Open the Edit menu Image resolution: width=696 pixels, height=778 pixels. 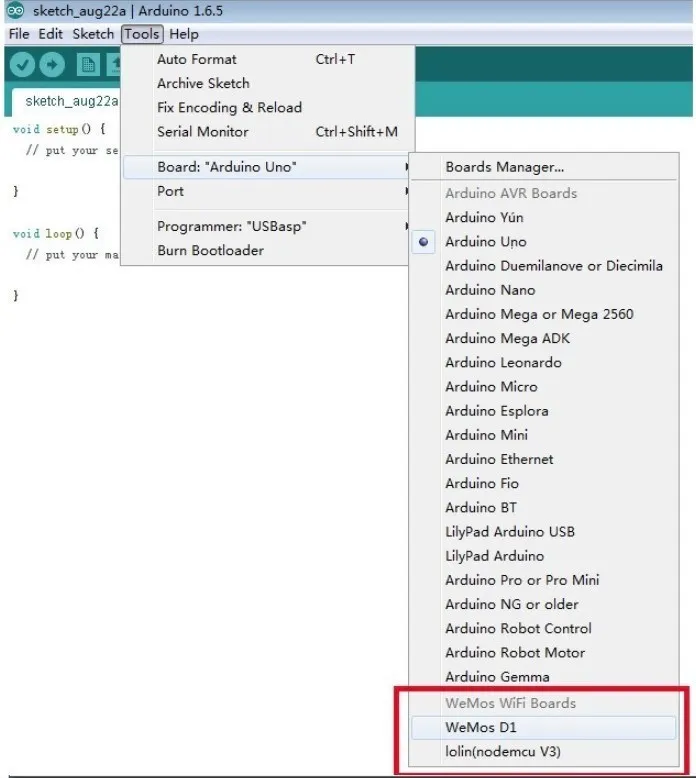pyautogui.click(x=51, y=34)
